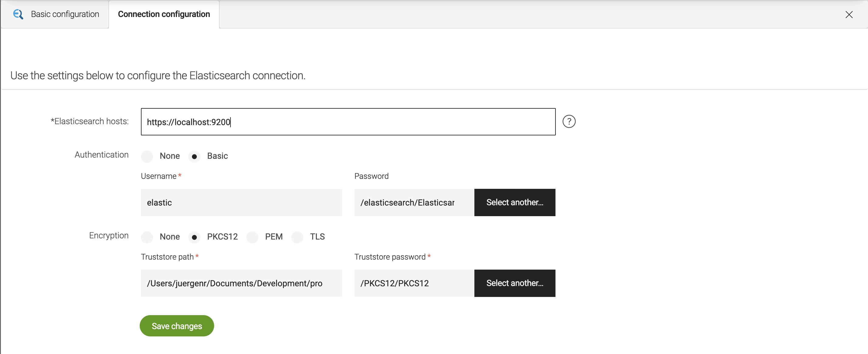The height and width of the screenshot is (354, 868).
Task: Click the Password path field
Action: coord(414,203)
